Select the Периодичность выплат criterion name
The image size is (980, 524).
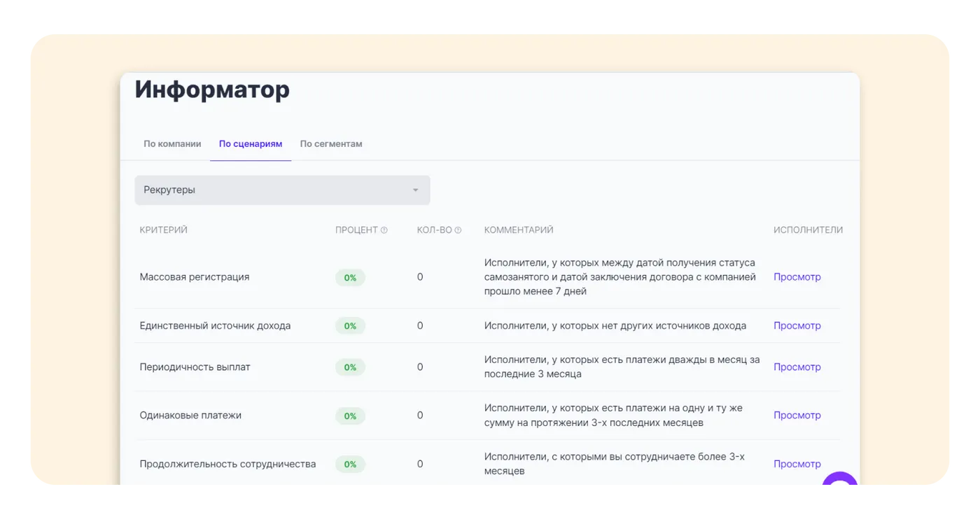(x=195, y=367)
